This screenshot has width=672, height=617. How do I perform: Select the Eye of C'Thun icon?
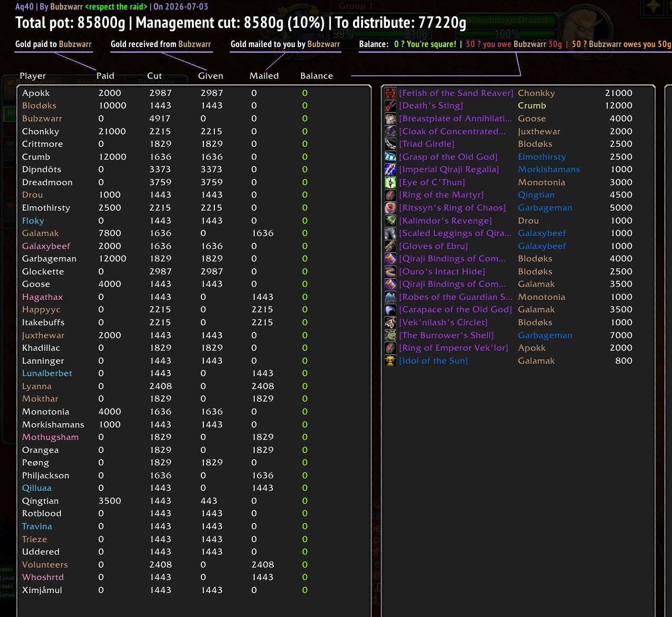point(390,182)
